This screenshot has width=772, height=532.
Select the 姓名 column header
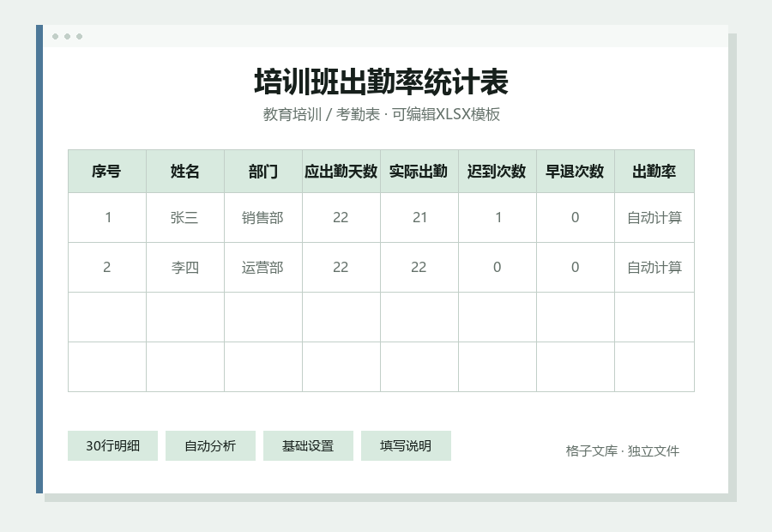tap(185, 171)
